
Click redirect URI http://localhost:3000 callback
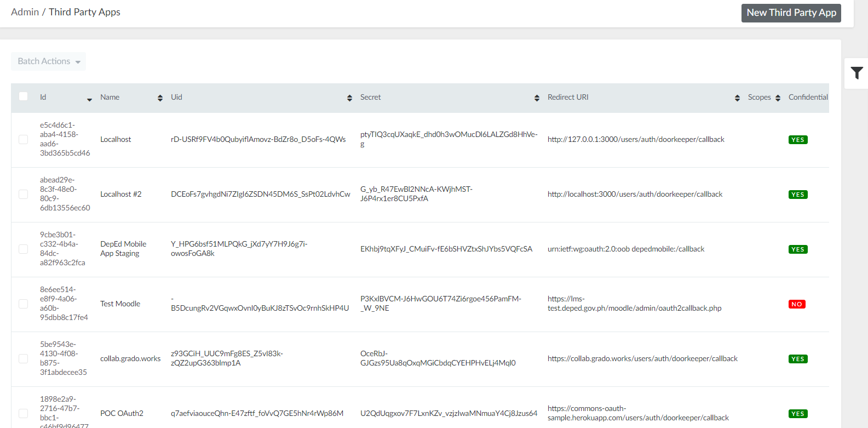[635, 194]
